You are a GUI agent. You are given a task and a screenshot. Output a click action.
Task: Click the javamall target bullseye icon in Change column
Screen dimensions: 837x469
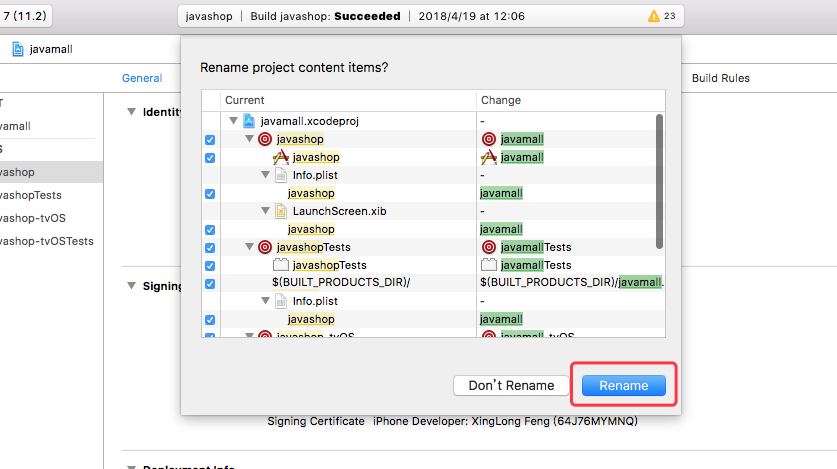pyautogui.click(x=489, y=139)
